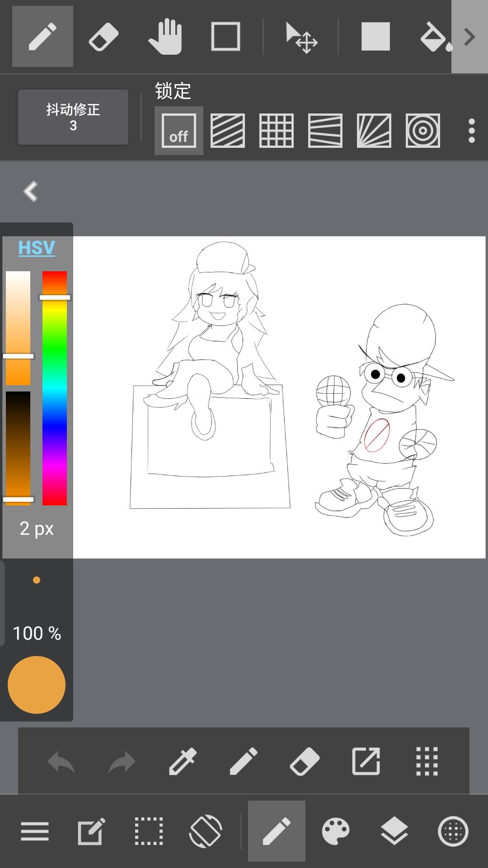Select the filled rectangle tool
This screenshot has height=868, width=488.
pyautogui.click(x=375, y=37)
